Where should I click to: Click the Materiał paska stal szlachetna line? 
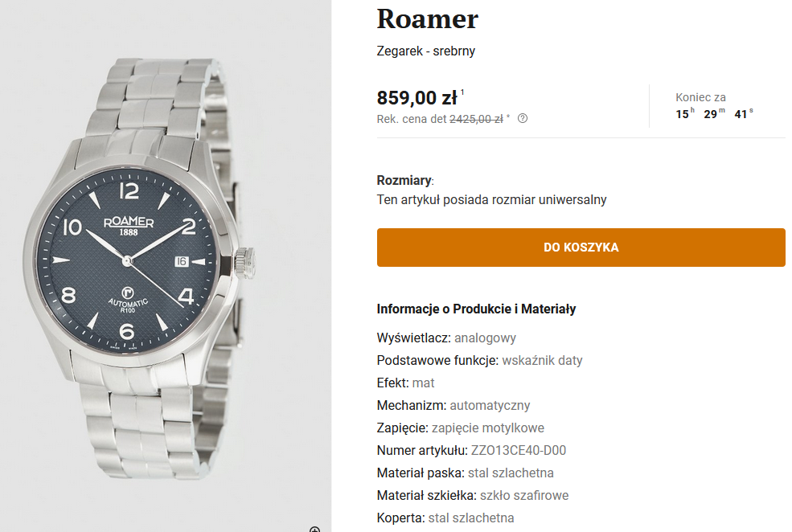tap(465, 473)
